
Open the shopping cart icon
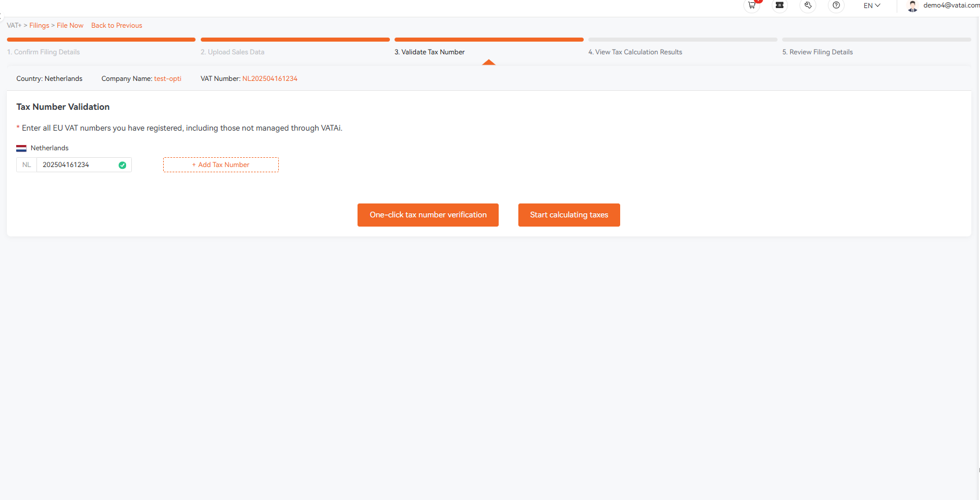[751, 5]
